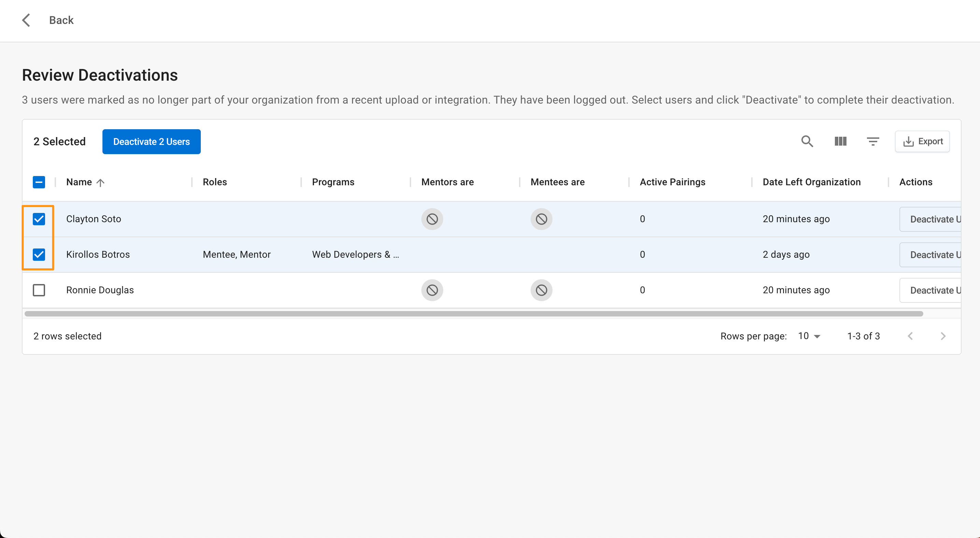Click Clayton Soto's Mentors-are blocked icon
The image size is (980, 538).
click(x=432, y=219)
